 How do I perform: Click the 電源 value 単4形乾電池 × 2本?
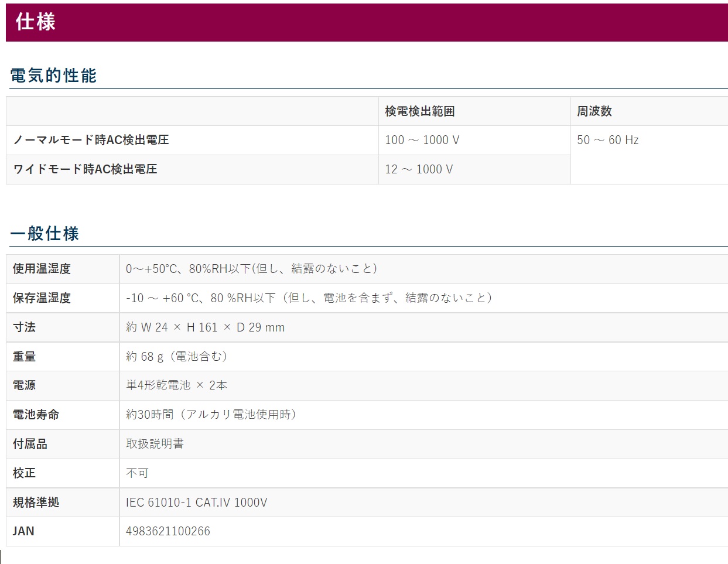click(x=176, y=385)
